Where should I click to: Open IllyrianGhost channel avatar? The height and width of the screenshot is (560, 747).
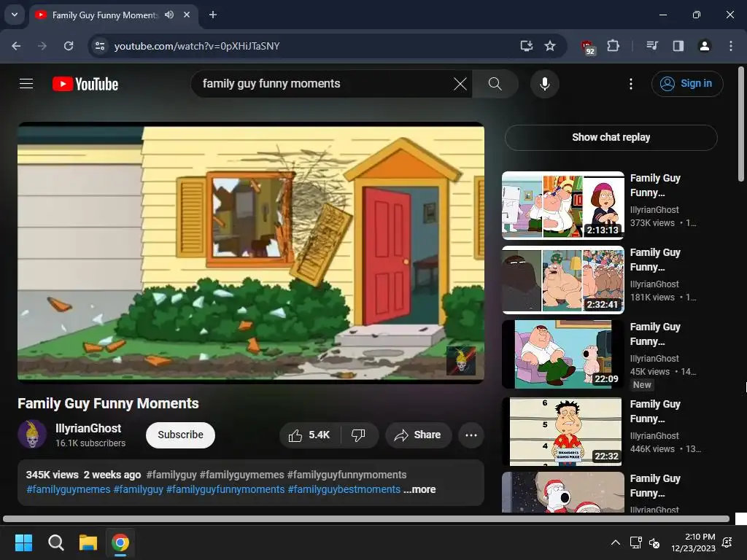click(x=32, y=435)
